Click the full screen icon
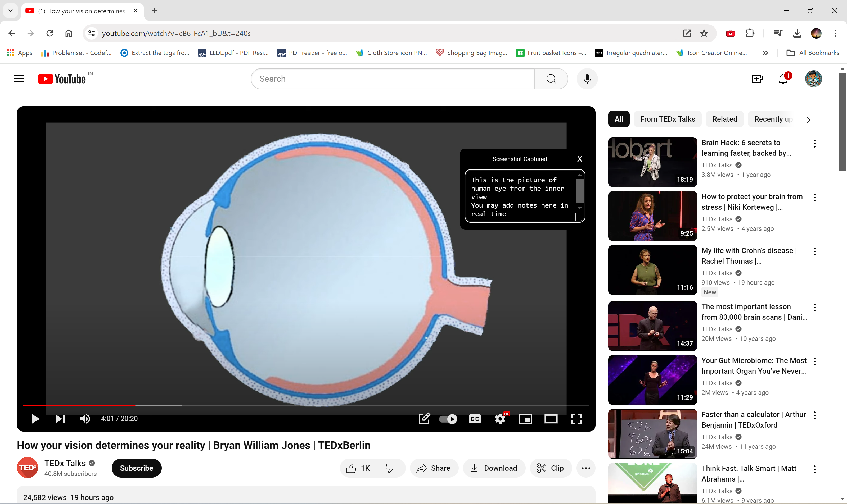Screen dimensions: 847x504 576,418
